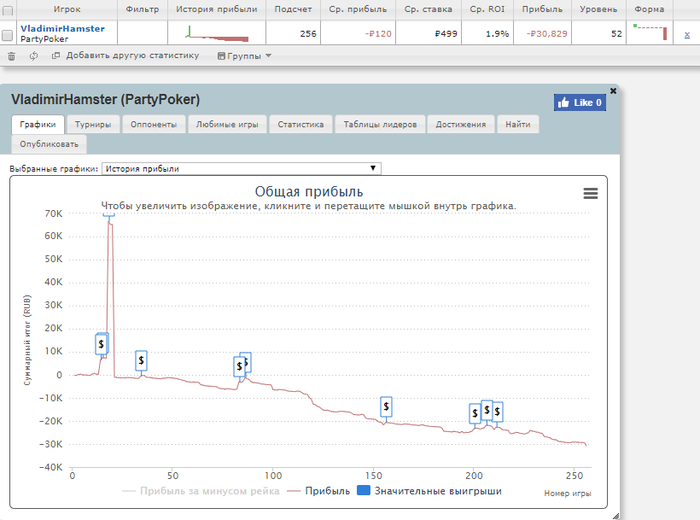This screenshot has height=520, width=700.
Task: Click the $ marker near game 206
Action: pyautogui.click(x=487, y=410)
